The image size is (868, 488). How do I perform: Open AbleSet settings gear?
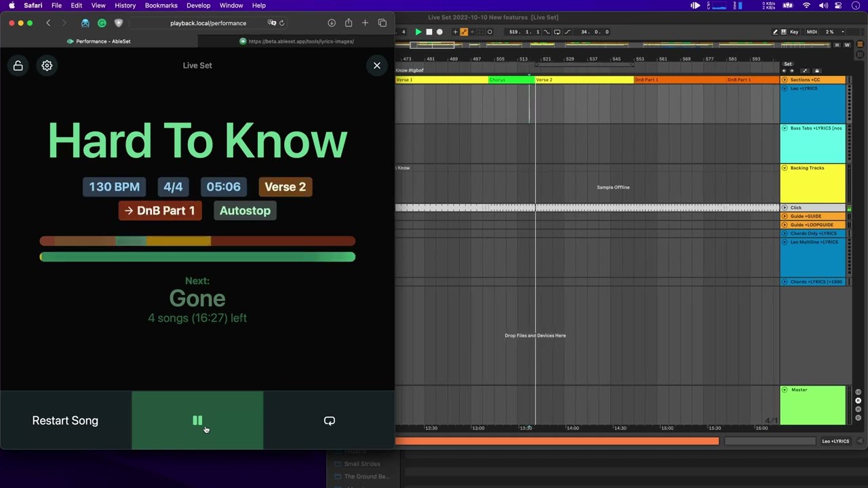(x=47, y=66)
